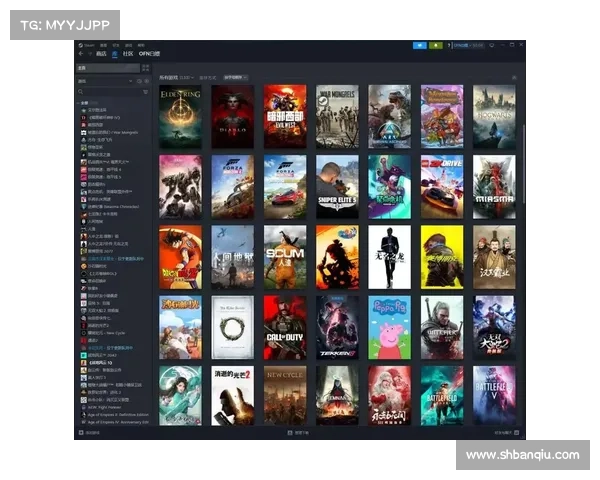600x480 pixels.
Task: Toggle the collections grid view icon
Action: (145, 68)
